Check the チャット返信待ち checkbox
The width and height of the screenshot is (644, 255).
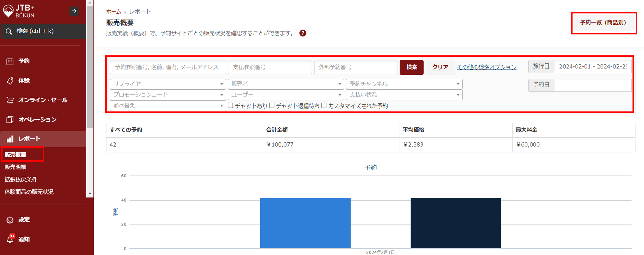(x=272, y=105)
